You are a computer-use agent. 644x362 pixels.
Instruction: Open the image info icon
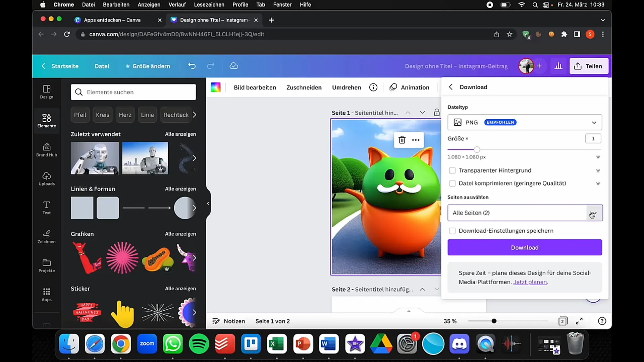[373, 87]
